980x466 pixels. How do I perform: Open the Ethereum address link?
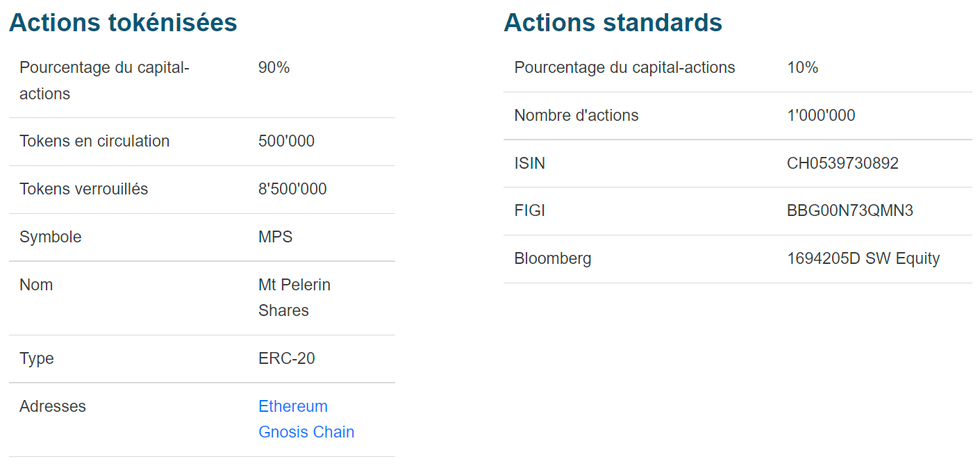[x=292, y=406]
